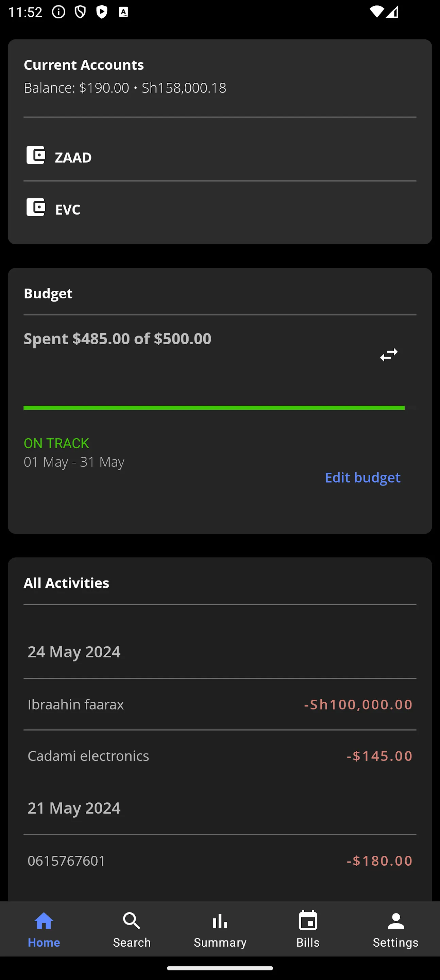Tap the Current Accounts balance header

coord(125,76)
